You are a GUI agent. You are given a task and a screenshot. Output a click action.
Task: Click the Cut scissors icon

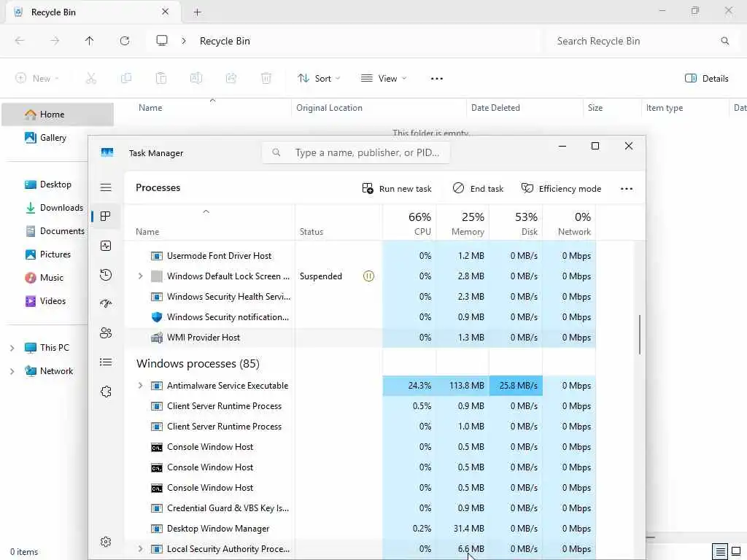point(91,79)
